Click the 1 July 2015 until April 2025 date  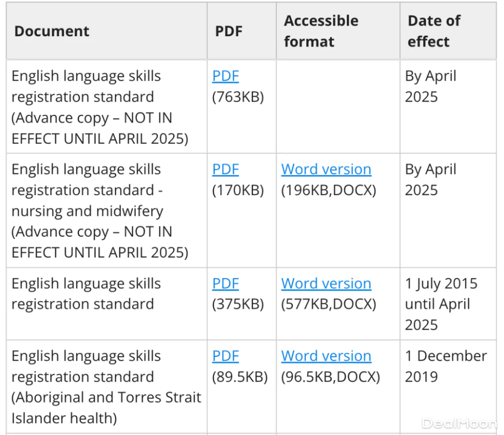[440, 304]
